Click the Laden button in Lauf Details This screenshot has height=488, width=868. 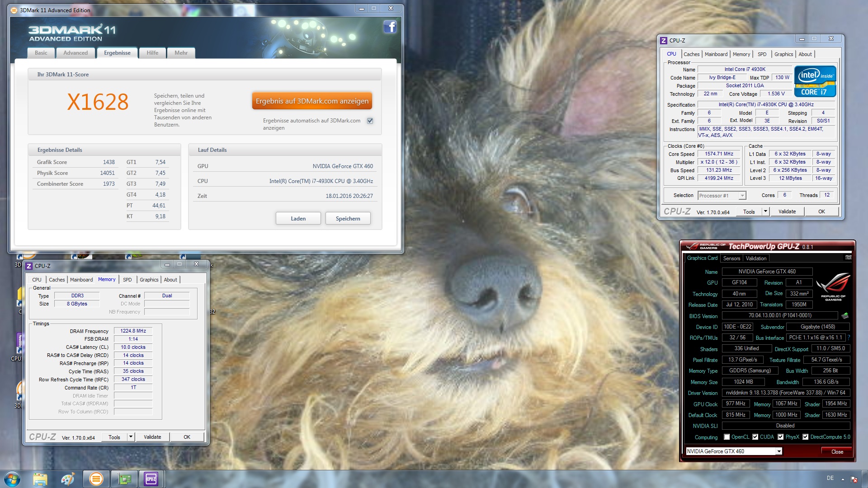(298, 218)
